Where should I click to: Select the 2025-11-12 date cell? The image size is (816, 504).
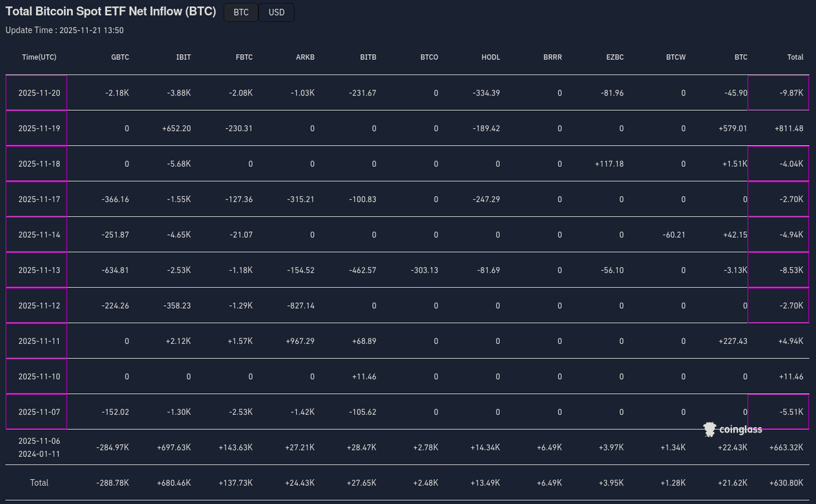(36, 306)
